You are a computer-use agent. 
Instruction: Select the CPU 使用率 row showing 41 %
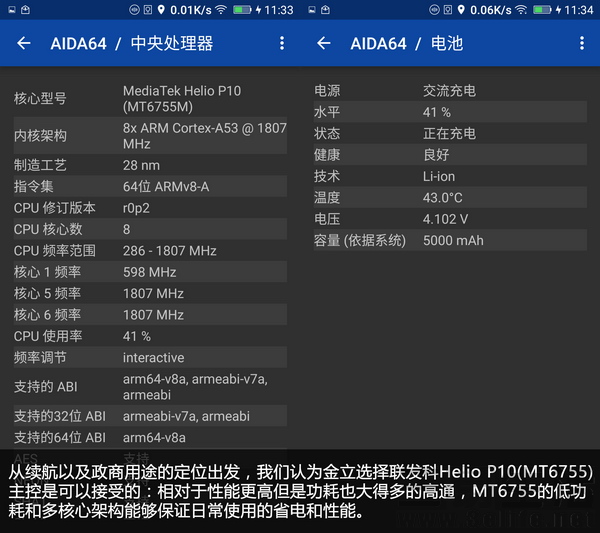[x=150, y=336]
